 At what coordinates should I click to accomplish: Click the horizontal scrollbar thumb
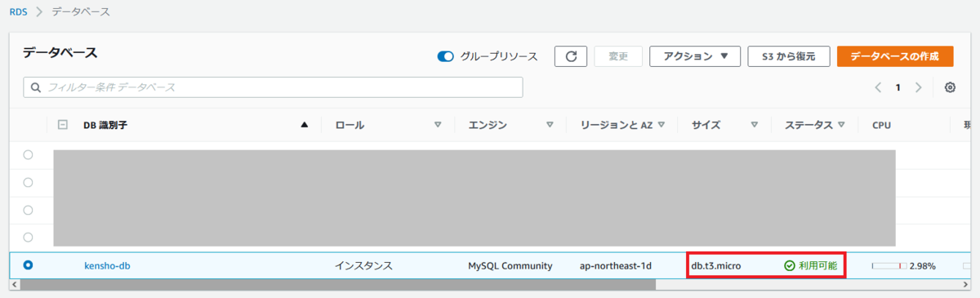pos(338,285)
